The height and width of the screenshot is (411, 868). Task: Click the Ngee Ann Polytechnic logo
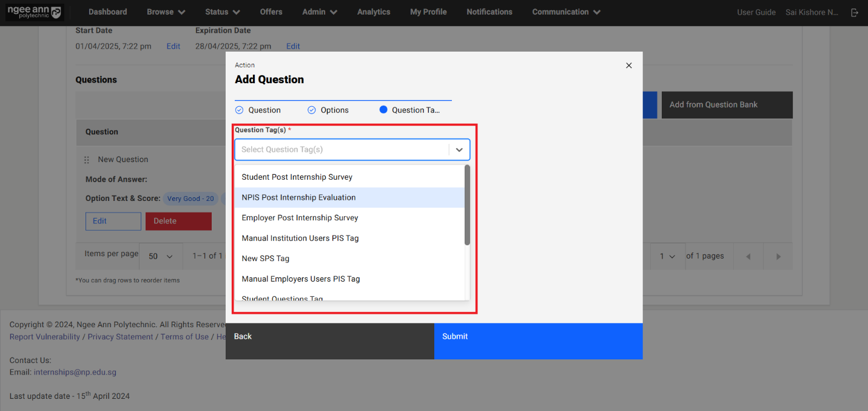34,12
